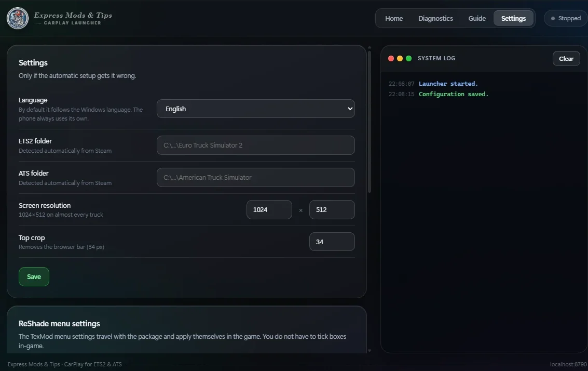Switch to the Diagnostics tab
This screenshot has height=371, width=588.
click(435, 18)
